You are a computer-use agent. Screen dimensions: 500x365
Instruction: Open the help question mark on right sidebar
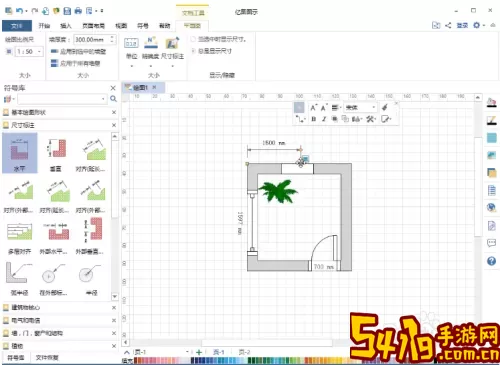coord(491,261)
